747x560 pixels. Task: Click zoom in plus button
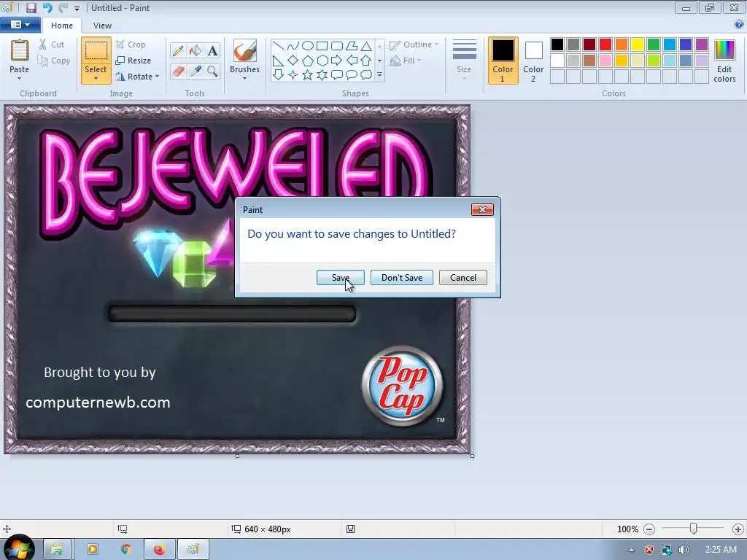coord(738,529)
